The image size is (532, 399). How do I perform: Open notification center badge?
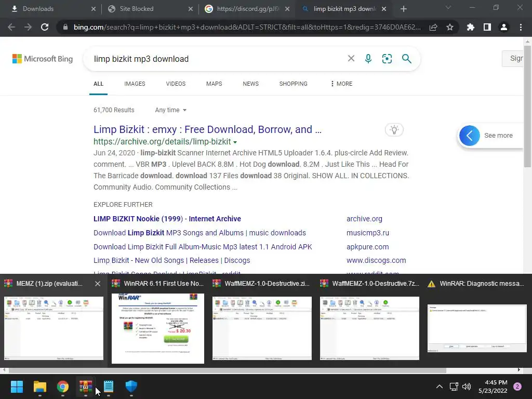click(x=517, y=387)
